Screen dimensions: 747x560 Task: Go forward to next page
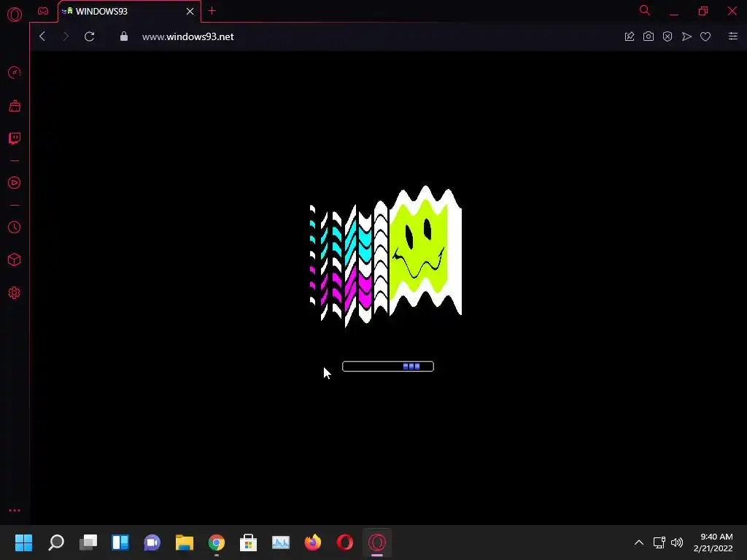(66, 36)
